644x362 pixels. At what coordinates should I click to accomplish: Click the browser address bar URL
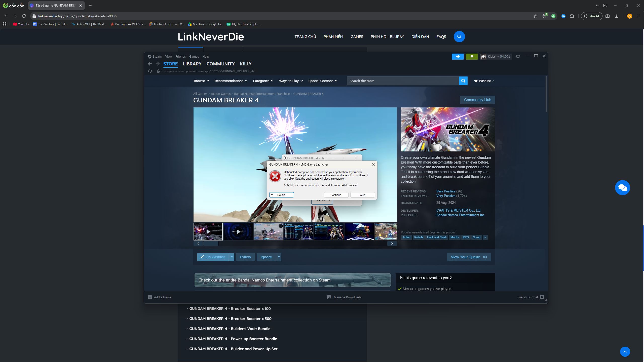(x=77, y=16)
